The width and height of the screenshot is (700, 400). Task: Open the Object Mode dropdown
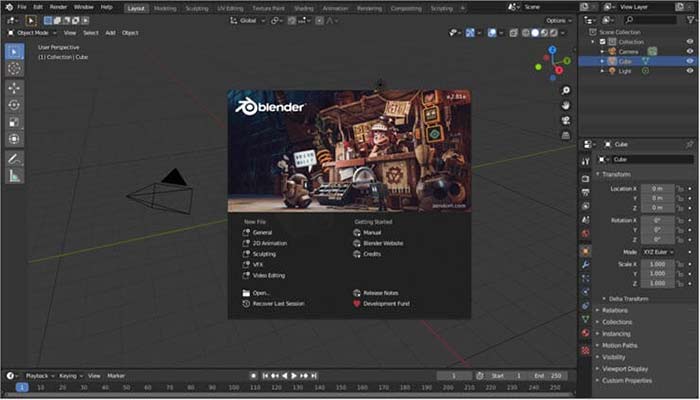tap(33, 33)
